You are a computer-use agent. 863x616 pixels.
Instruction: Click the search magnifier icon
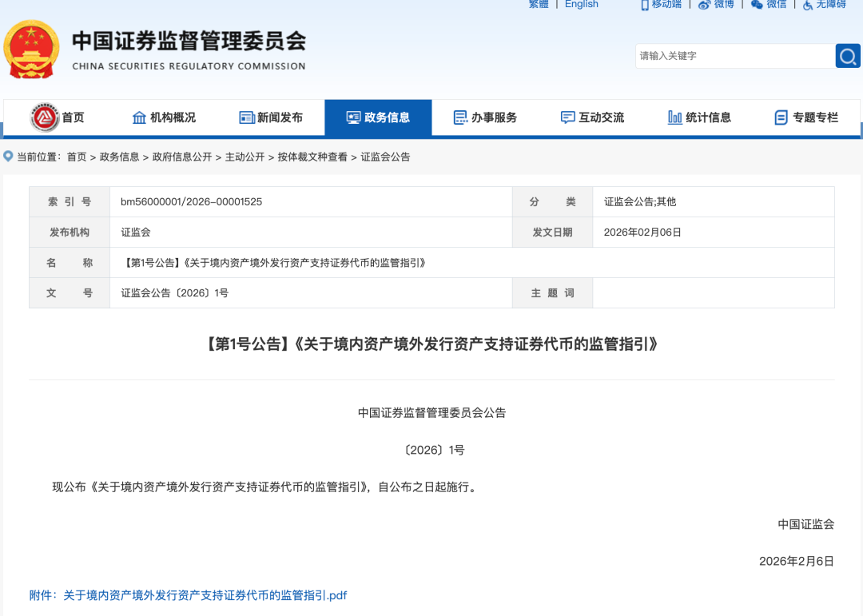[x=847, y=56]
